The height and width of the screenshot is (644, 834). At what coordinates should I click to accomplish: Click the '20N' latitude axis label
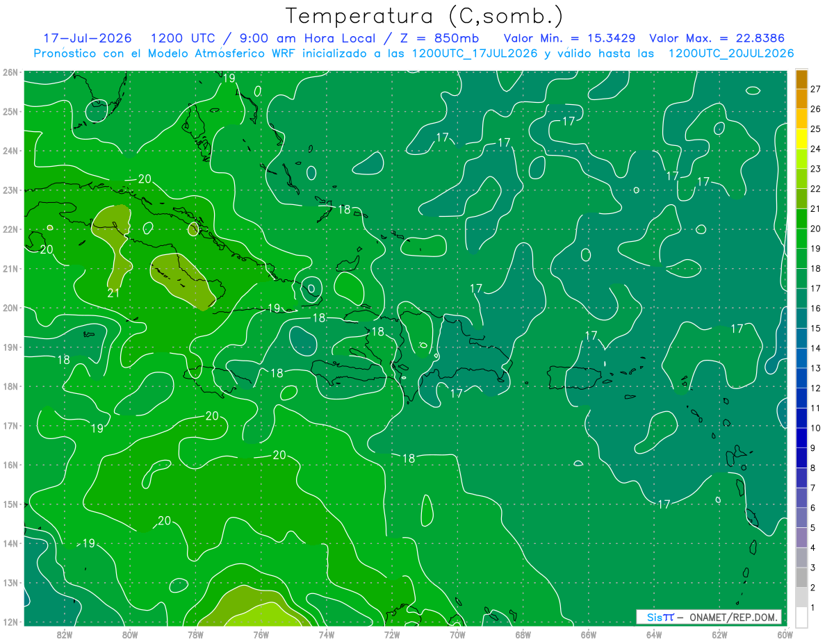(10, 308)
